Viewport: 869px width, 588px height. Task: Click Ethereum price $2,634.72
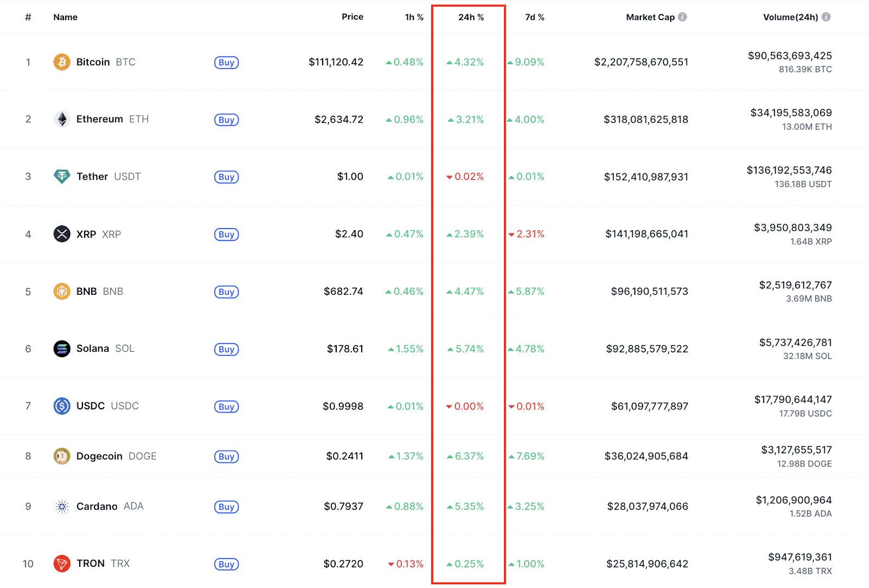coord(339,119)
